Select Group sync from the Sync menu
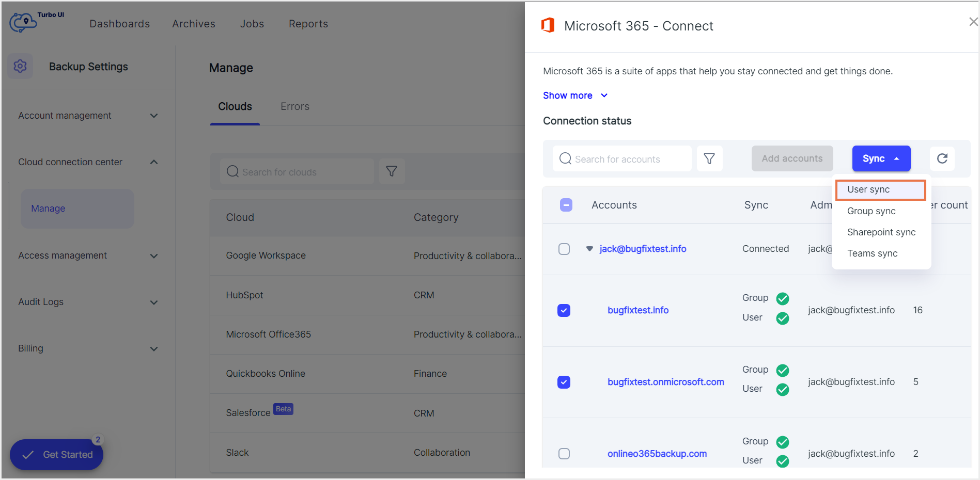Screen dimensions: 980x480 (x=871, y=211)
